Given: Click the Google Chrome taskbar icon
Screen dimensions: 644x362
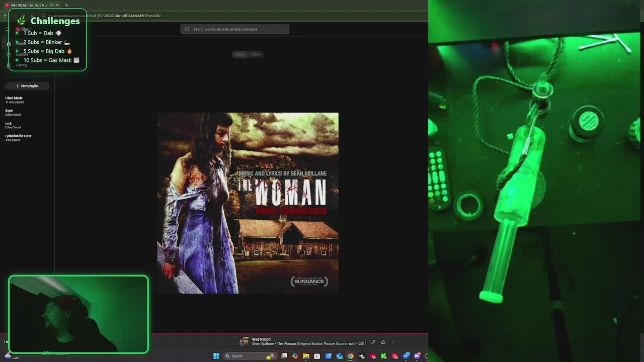Looking at the screenshot, I should [351, 356].
